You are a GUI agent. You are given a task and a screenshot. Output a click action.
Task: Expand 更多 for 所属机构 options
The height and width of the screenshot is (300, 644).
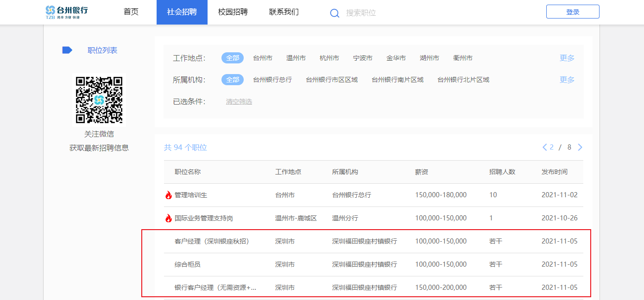pos(567,80)
